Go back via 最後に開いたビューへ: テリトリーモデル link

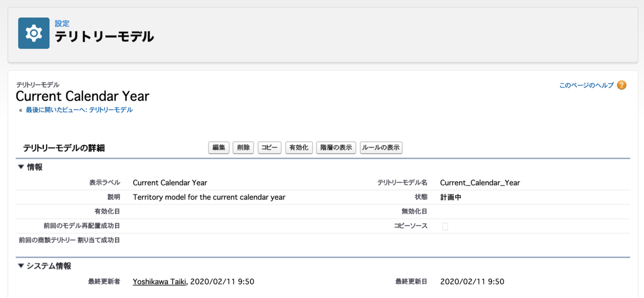coord(79,110)
